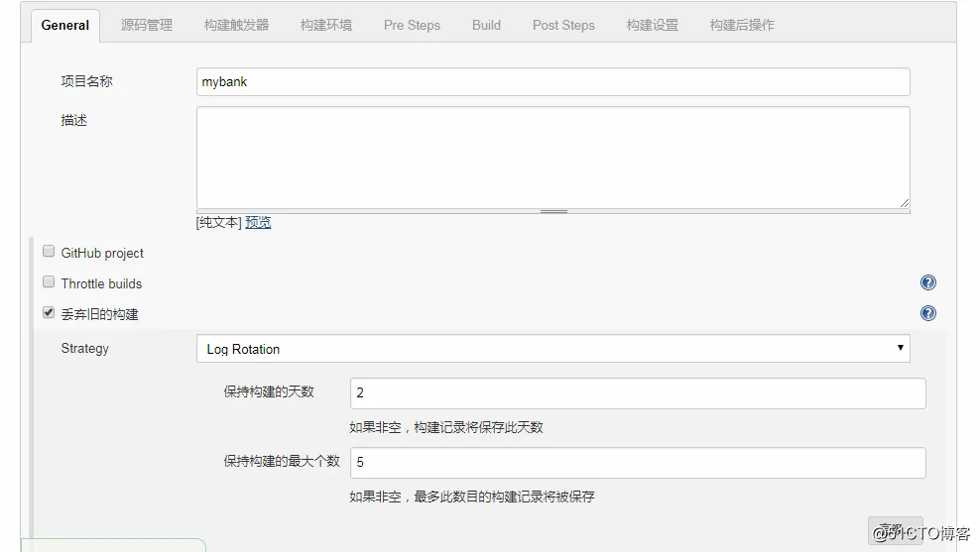980x552 pixels.
Task: Enable the Throttle builds checkbox
Action: tap(49, 281)
